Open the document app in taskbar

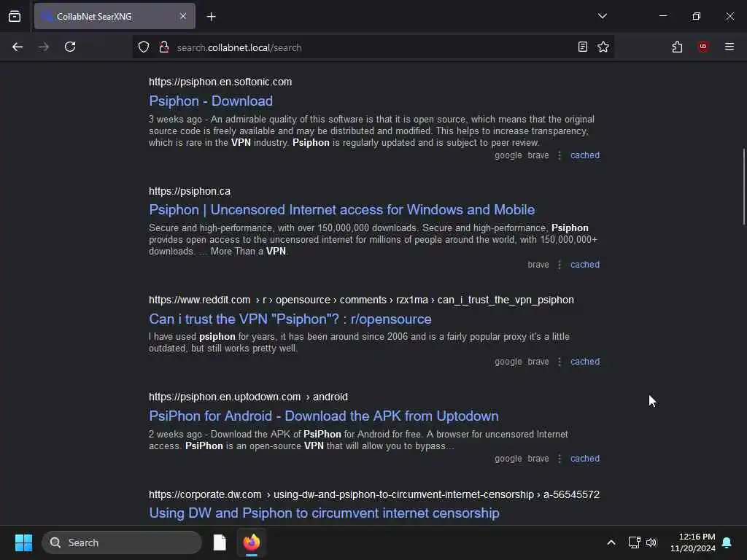click(220, 542)
